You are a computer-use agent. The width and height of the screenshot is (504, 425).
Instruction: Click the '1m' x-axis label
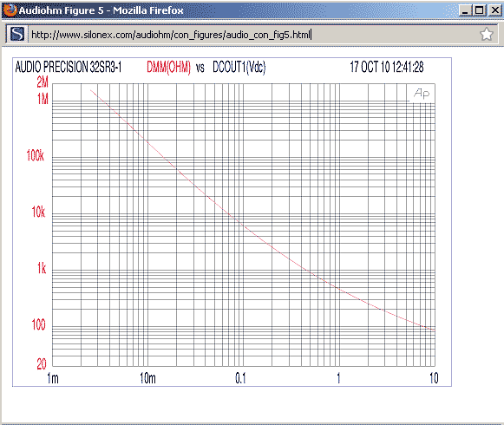53,378
